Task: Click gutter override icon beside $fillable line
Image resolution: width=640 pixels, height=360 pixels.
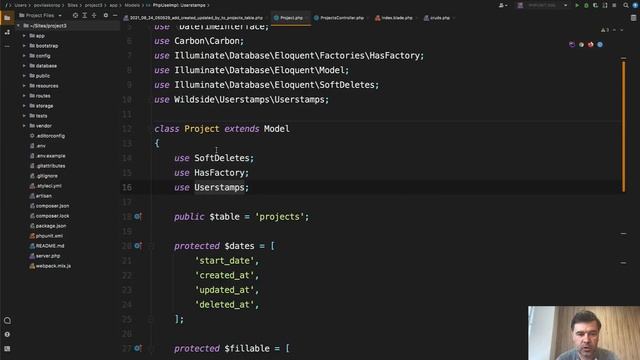Action: point(138,348)
